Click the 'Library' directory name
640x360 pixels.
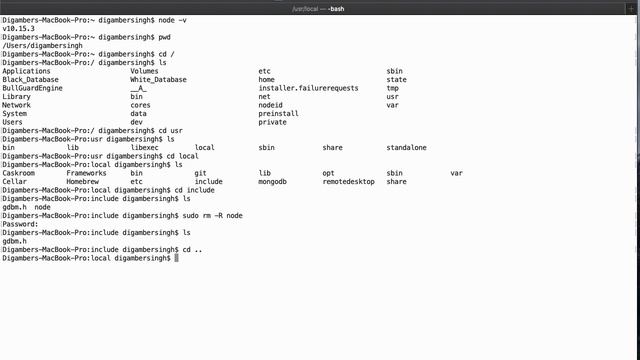[x=16, y=97]
